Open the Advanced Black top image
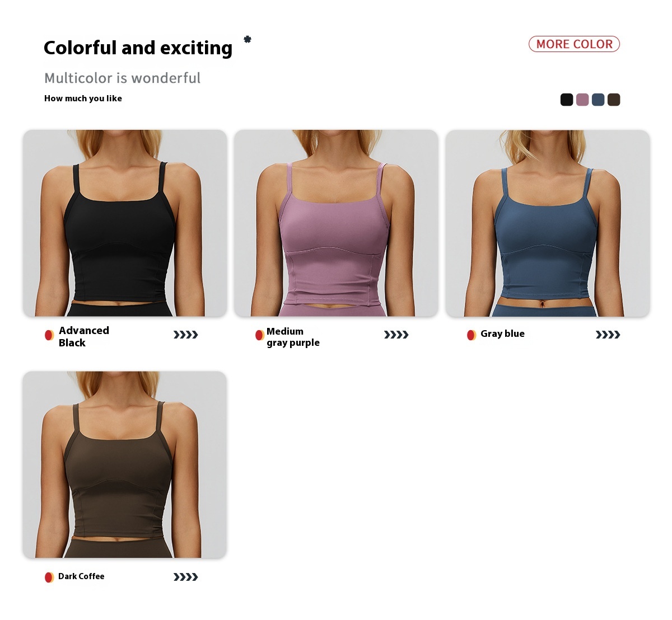Screen dimensions: 672x620 [125, 223]
